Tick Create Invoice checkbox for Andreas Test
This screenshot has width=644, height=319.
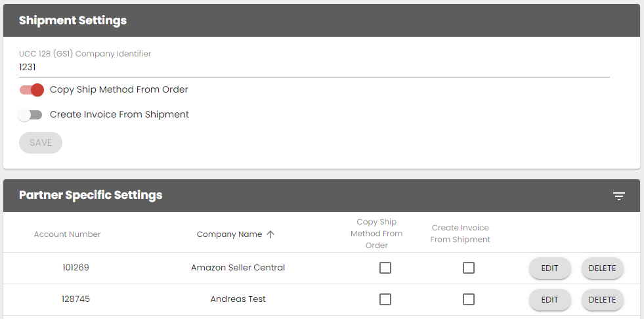[x=468, y=299]
